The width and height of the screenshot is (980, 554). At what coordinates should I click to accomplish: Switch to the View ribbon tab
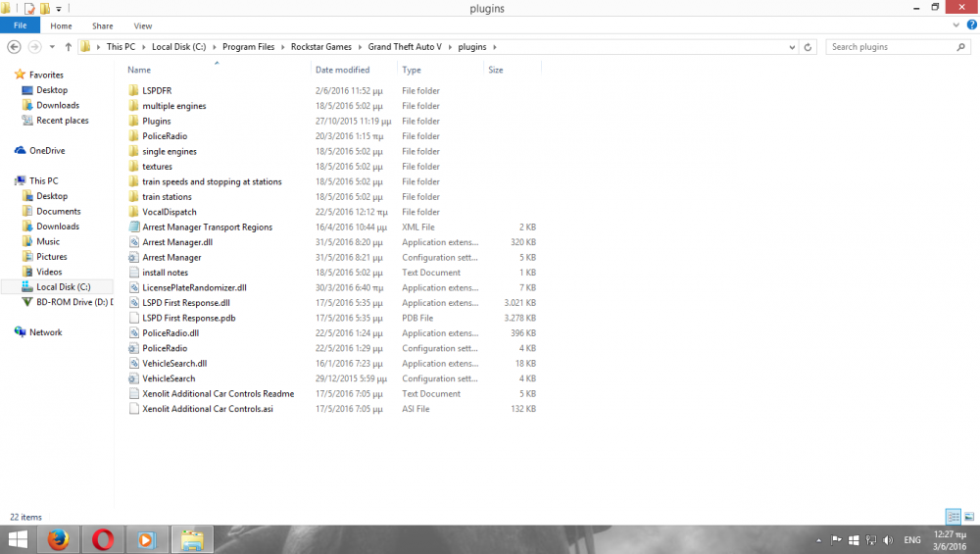click(142, 25)
